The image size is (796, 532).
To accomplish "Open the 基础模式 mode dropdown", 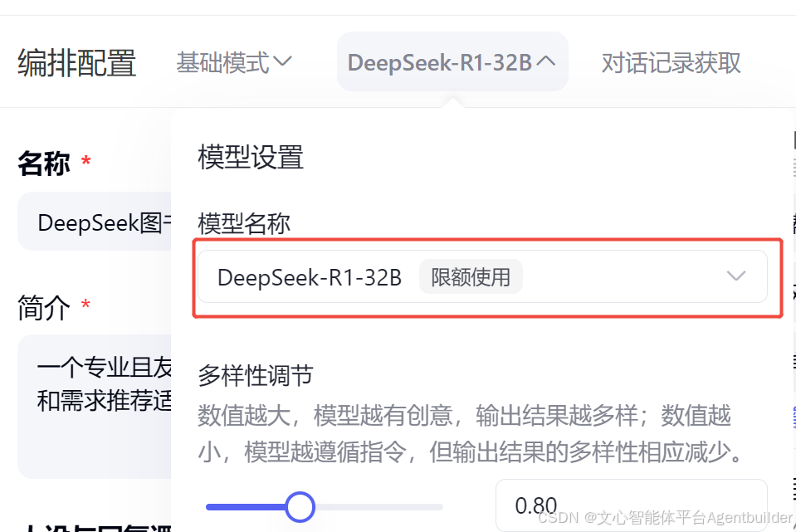I will pyautogui.click(x=234, y=62).
